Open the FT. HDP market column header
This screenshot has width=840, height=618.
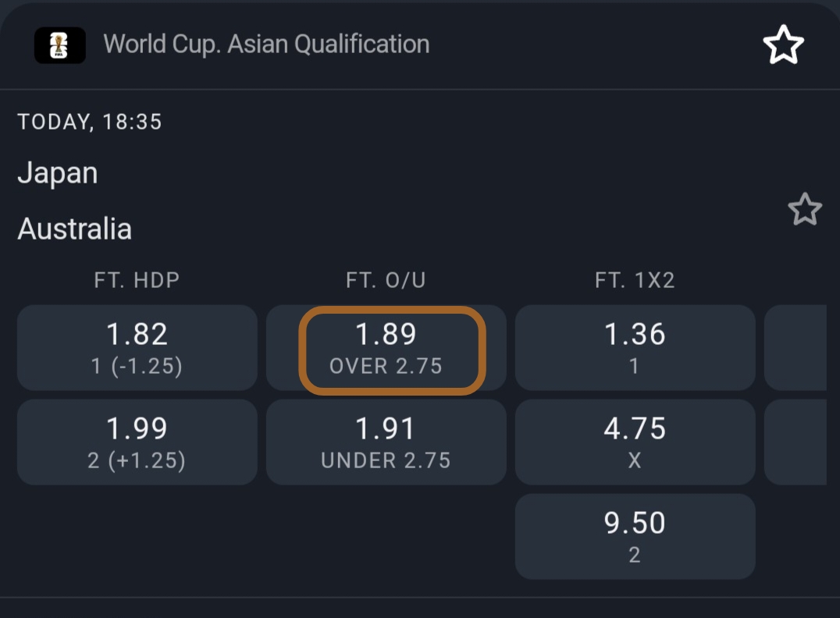(137, 279)
